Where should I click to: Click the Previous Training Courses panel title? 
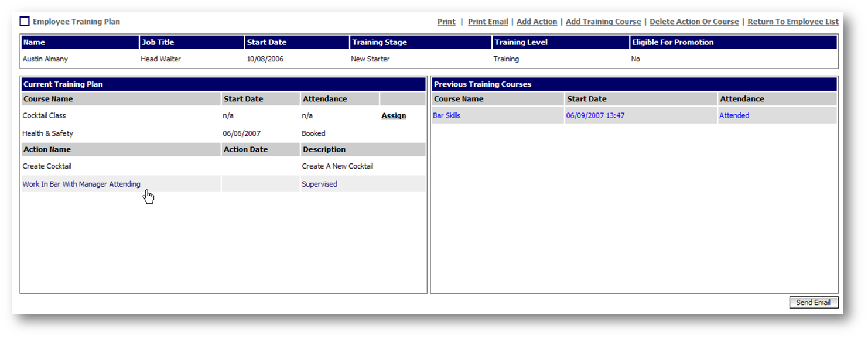[x=483, y=84]
